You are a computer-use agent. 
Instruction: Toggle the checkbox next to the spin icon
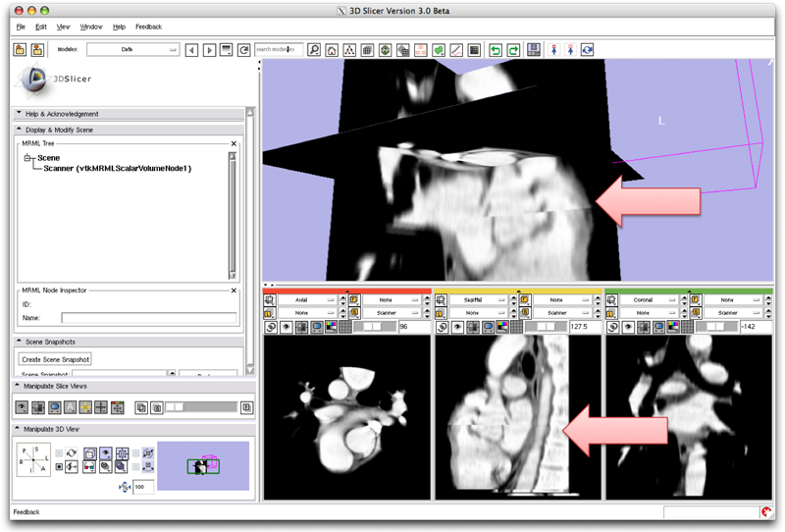pyautogui.click(x=58, y=452)
